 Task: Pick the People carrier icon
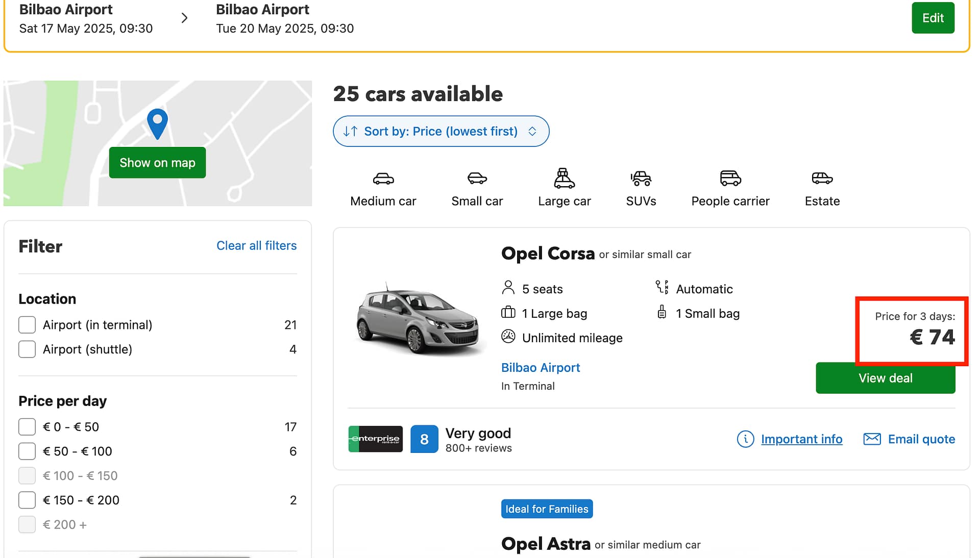point(730,179)
